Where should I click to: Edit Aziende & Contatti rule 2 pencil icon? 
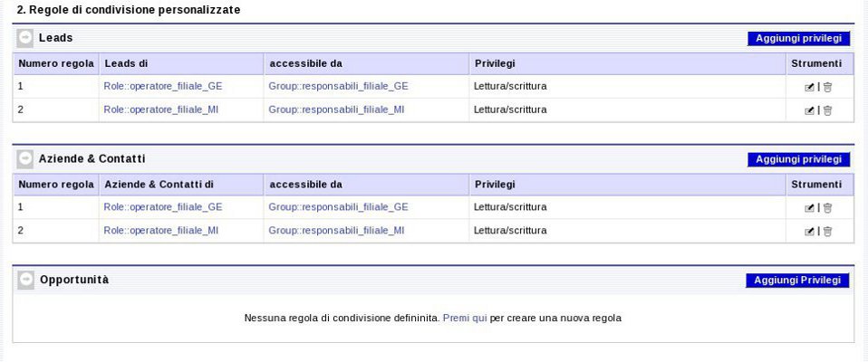(809, 232)
